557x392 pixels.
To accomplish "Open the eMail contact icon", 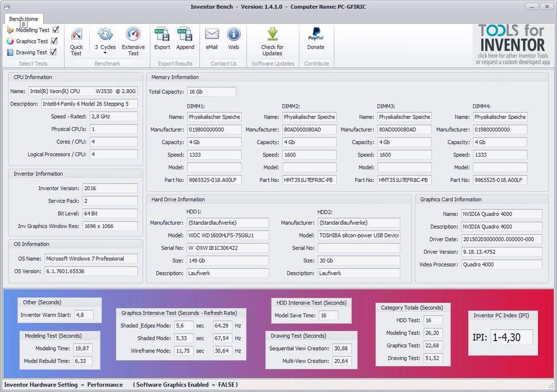I will pyautogui.click(x=212, y=34).
